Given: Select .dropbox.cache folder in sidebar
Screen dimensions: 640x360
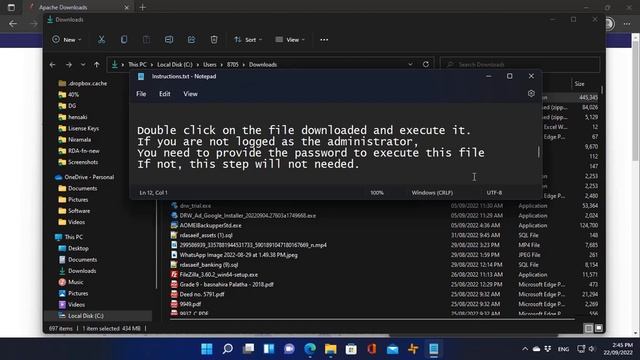Looking at the screenshot, I should coord(87,83).
